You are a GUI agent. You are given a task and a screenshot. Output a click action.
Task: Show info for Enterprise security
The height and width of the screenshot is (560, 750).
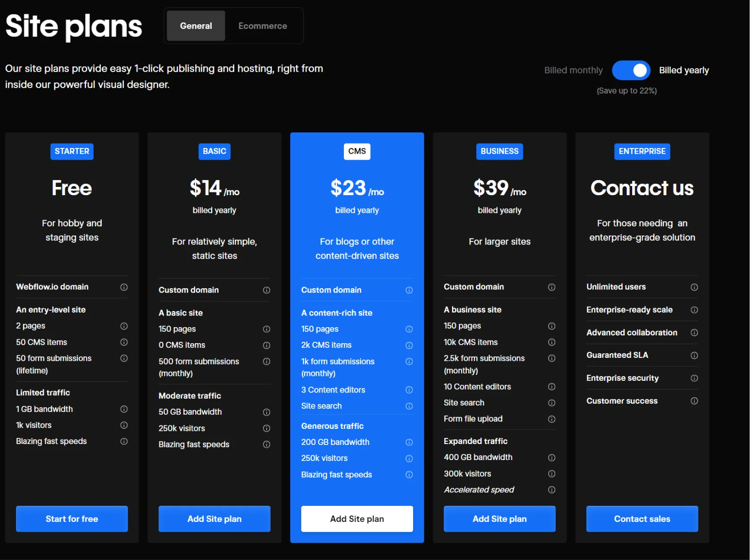[x=694, y=378]
